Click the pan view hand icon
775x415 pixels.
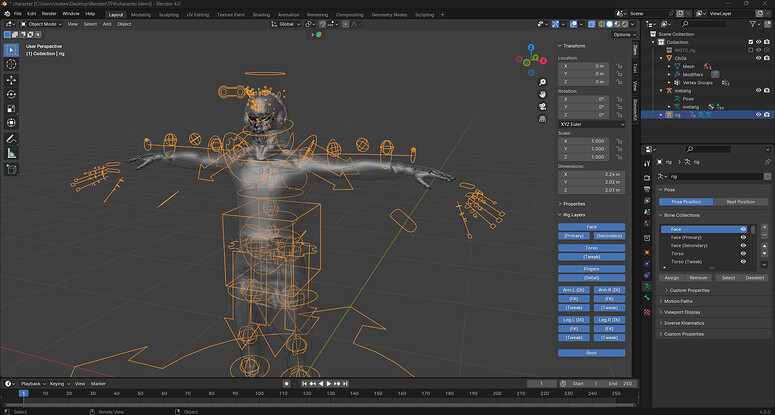[x=543, y=94]
